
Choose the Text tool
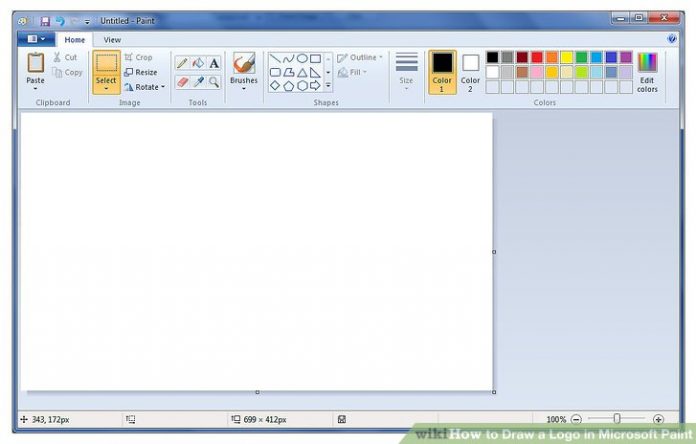pyautogui.click(x=214, y=63)
